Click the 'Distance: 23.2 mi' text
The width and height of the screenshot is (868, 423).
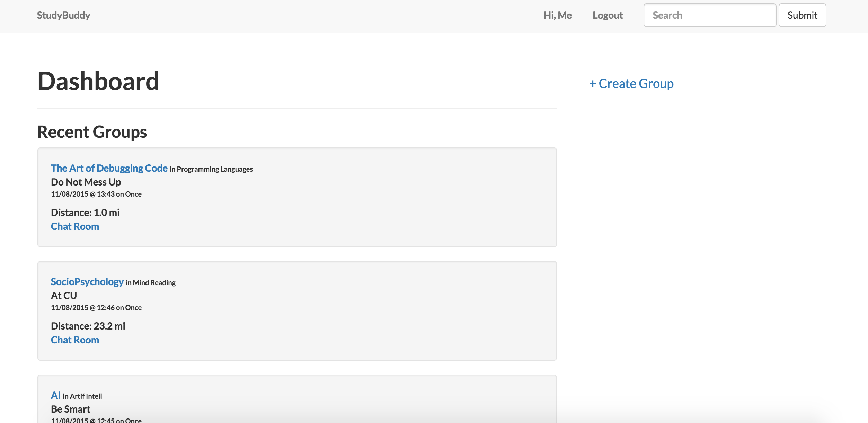(x=88, y=326)
